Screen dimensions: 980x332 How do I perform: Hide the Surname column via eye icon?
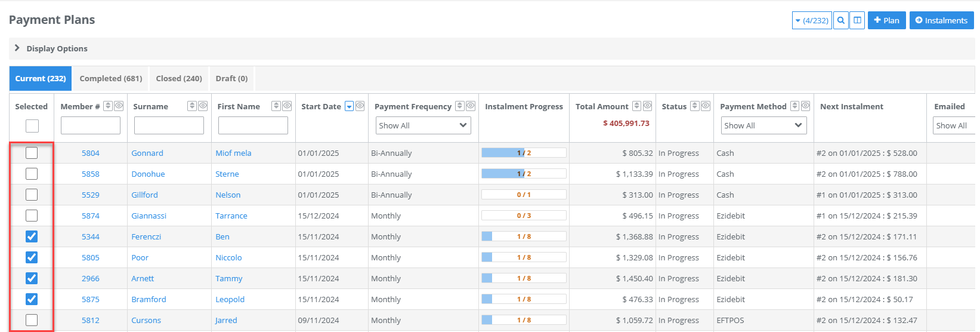tap(203, 106)
